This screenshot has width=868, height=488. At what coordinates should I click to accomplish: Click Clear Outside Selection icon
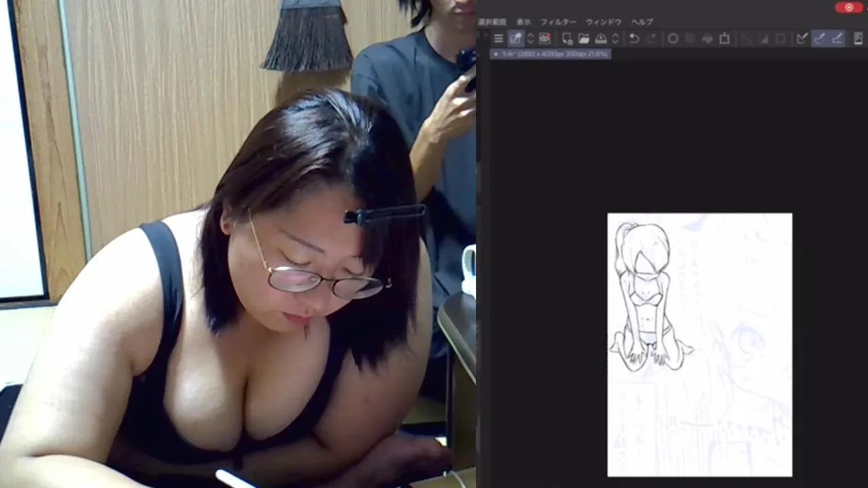coord(690,39)
